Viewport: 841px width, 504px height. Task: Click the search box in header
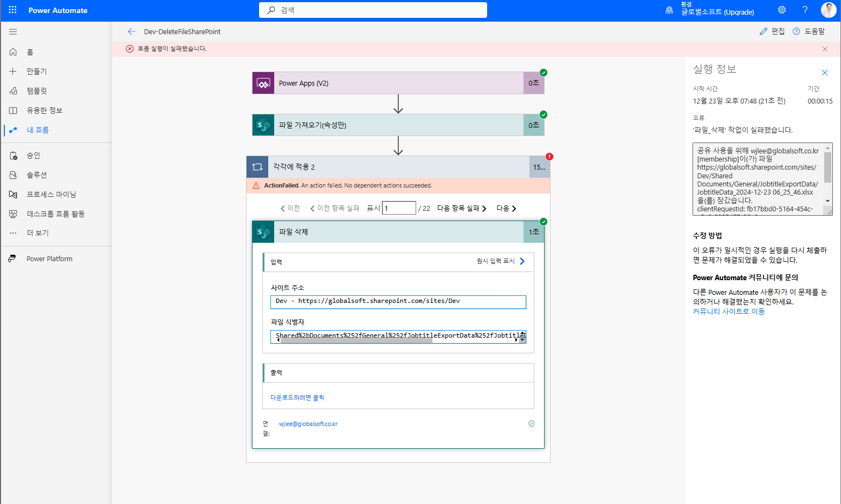[x=373, y=10]
